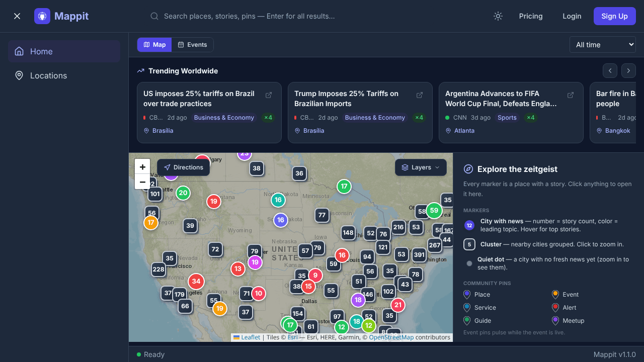The height and width of the screenshot is (362, 644).
Task: Click the 216 cluster marker
Action: pyautogui.click(x=398, y=227)
